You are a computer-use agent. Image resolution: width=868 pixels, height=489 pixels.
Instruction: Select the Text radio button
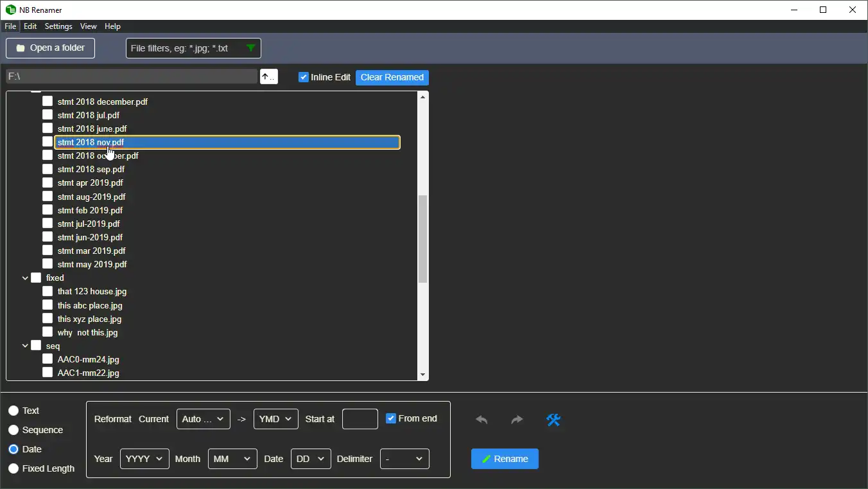point(13,411)
